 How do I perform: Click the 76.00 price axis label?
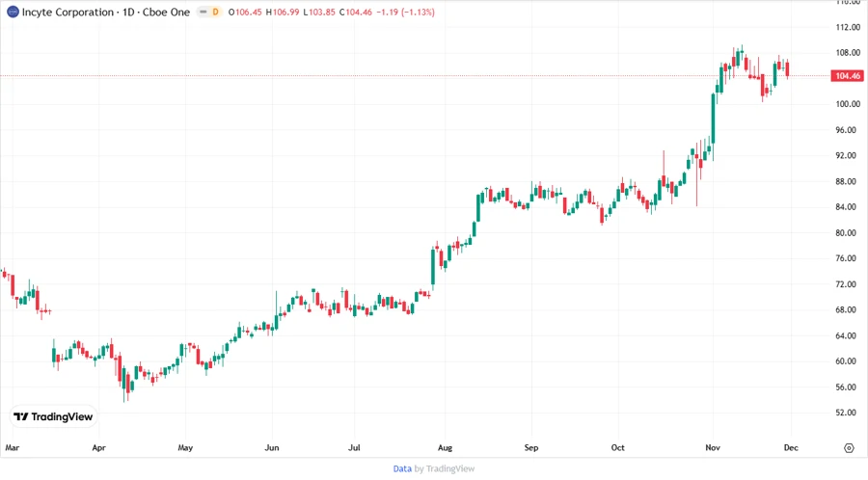click(x=848, y=258)
